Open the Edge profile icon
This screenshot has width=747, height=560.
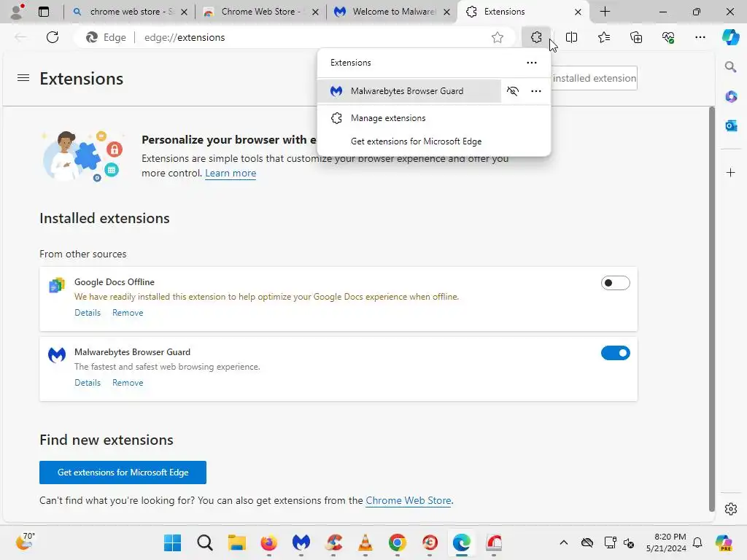(x=18, y=12)
